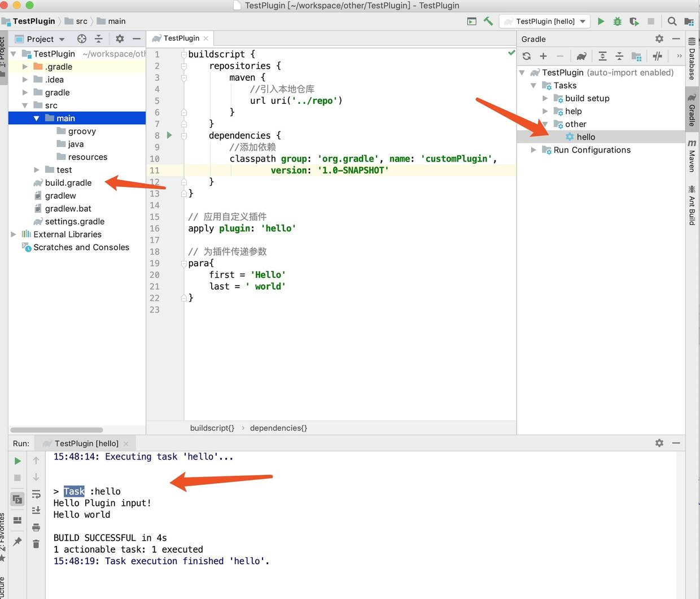Viewport: 700px width, 599px height.
Task: Expand the .idea folder in the project tree
Action: (25, 80)
